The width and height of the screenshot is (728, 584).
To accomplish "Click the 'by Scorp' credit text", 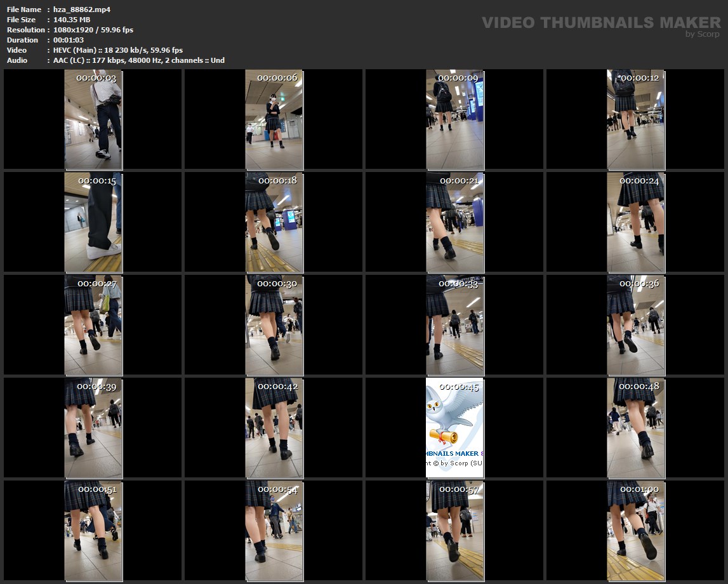I will pyautogui.click(x=703, y=34).
